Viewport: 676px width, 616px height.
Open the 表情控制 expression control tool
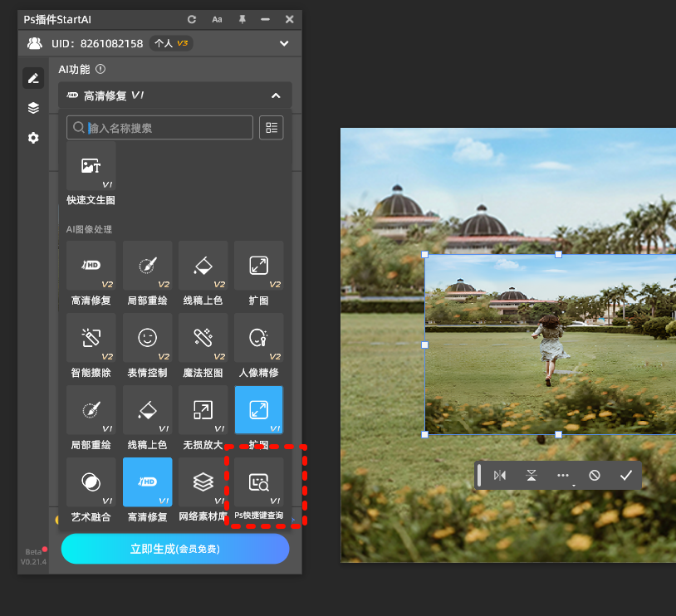point(147,337)
